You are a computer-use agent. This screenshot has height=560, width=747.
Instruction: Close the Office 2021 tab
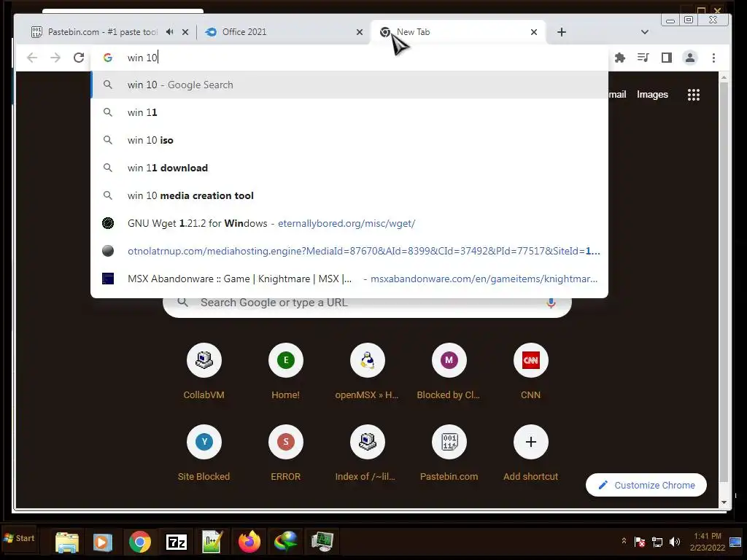point(360,32)
